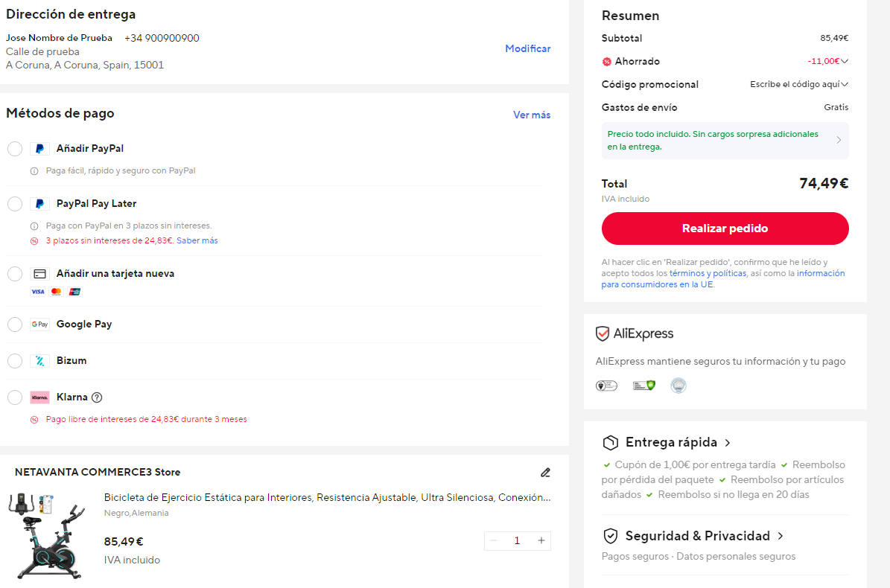This screenshot has width=890, height=588.
Task: Click the discount icon before 3 plazos text
Action: coord(34,241)
